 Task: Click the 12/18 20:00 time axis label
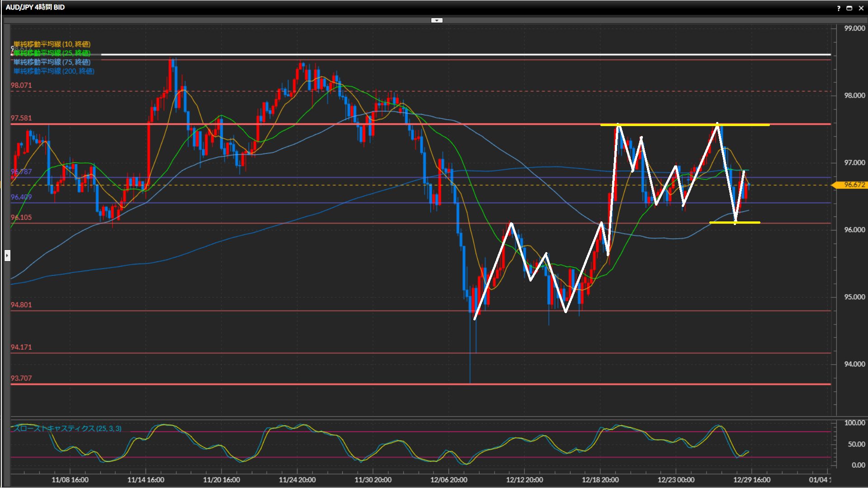[x=600, y=480]
